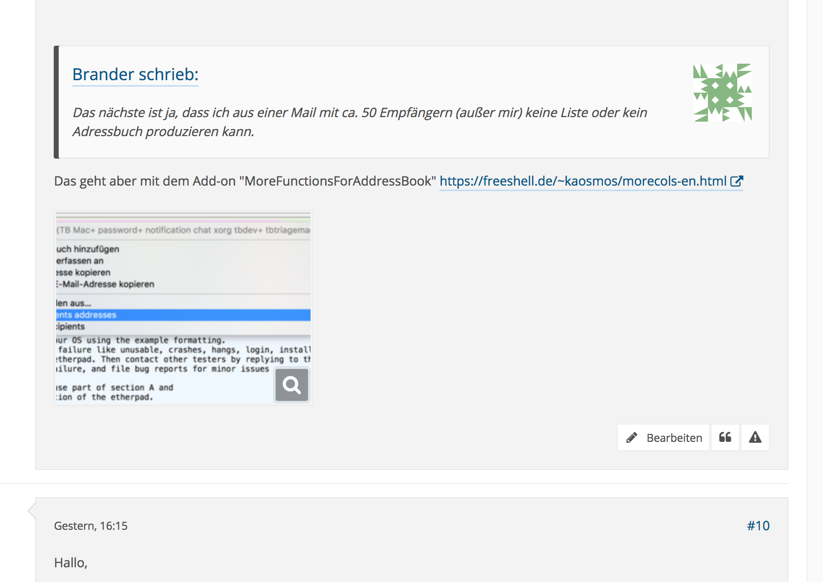
Task: Click the text 'Das geht aber mit dem Add-on'
Action: click(x=145, y=181)
